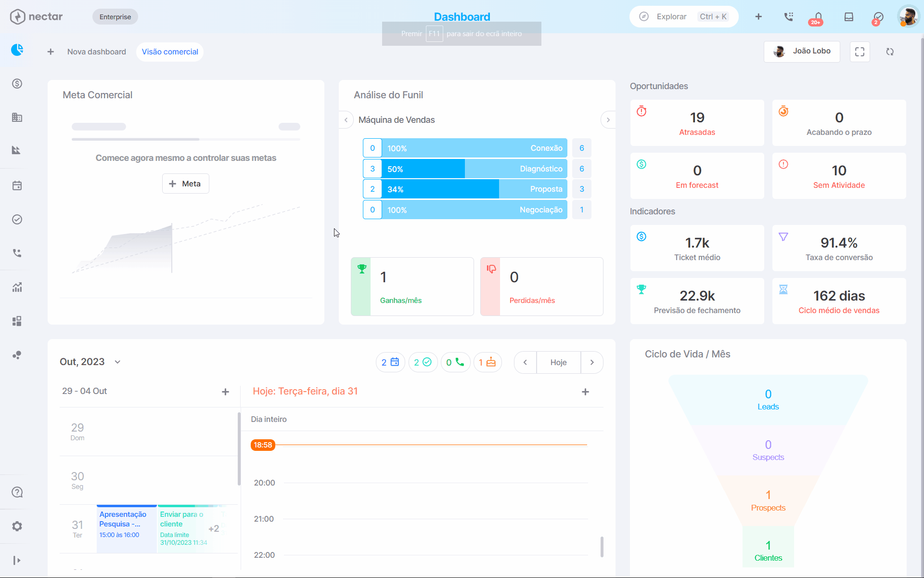
Task: Toggle the appointments filter showing 2
Action: (x=390, y=362)
